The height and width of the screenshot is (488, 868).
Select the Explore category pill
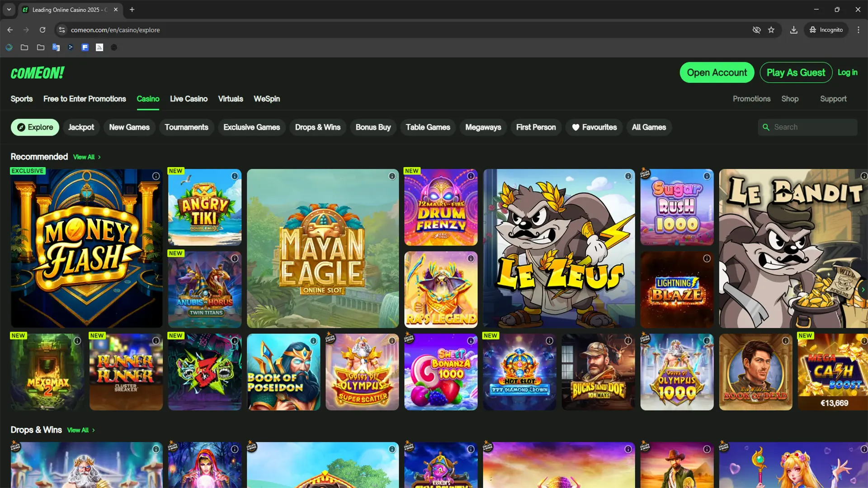[35, 127]
